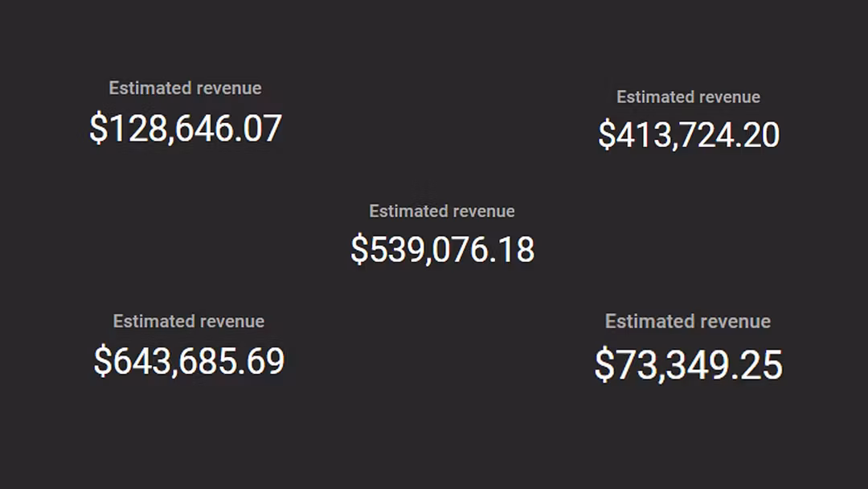Click the .69 cents in $643,685.69
This screenshot has height=489, width=868.
coord(266,361)
